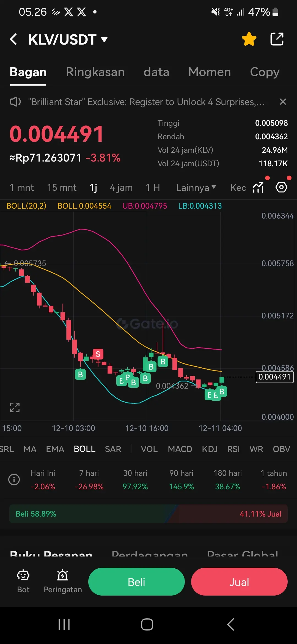Open the Brilliant Star announcement banner

point(146,102)
